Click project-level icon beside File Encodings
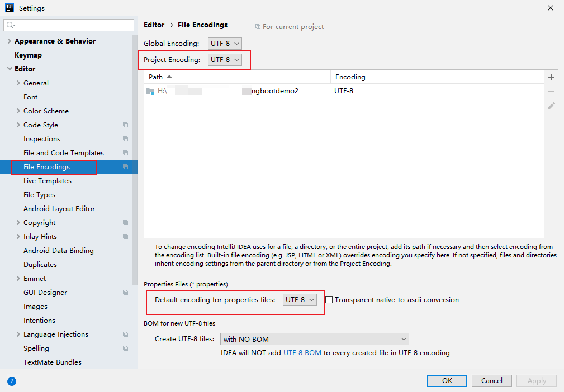Image resolution: width=564 pixels, height=392 pixels. coord(125,167)
